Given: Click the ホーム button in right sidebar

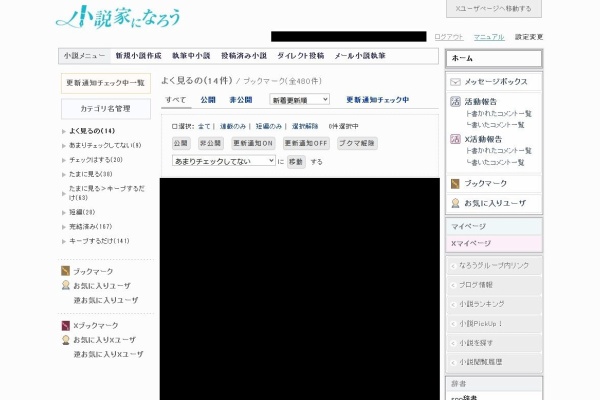Looking at the screenshot, I should coord(494,59).
